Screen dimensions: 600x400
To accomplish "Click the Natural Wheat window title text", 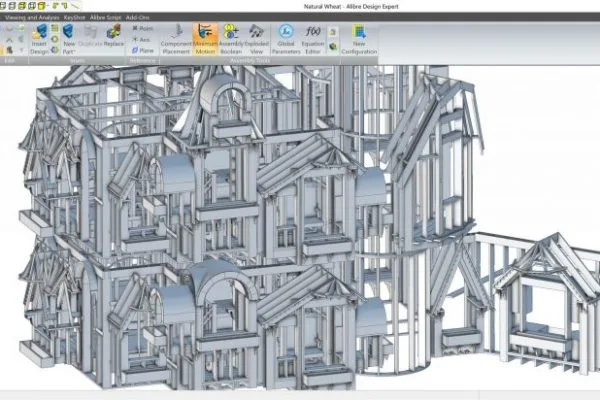I will pos(351,7).
